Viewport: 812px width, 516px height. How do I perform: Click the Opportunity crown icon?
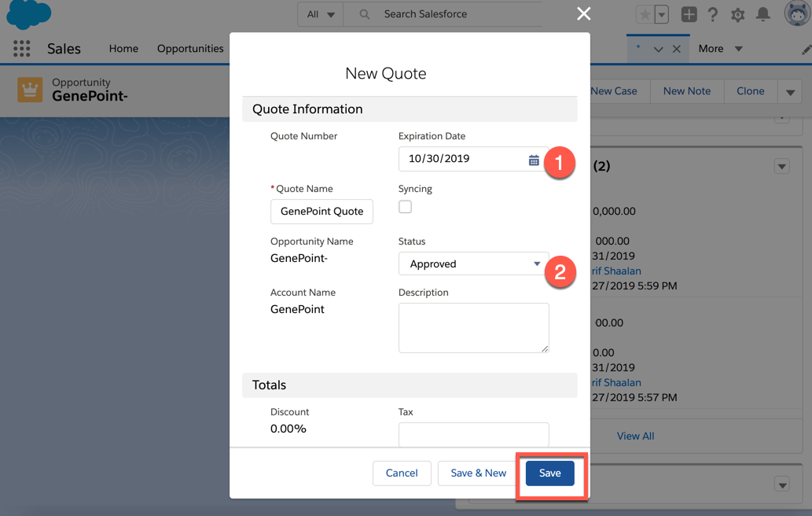coord(30,90)
